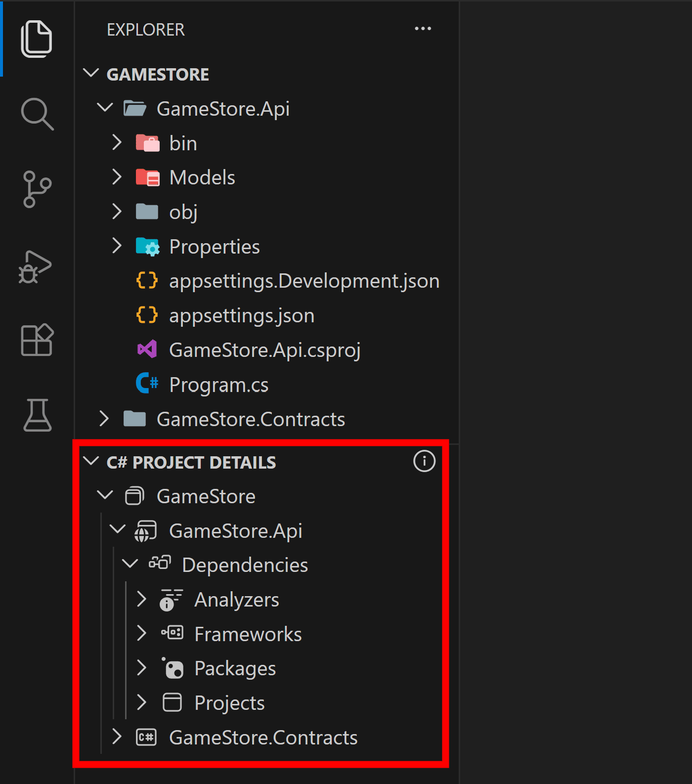Select the 'Models' folder name
The width and height of the screenshot is (692, 784).
[202, 177]
